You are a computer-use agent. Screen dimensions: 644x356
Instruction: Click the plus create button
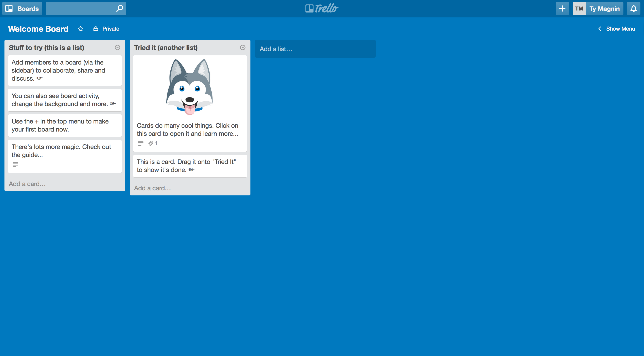click(x=562, y=8)
